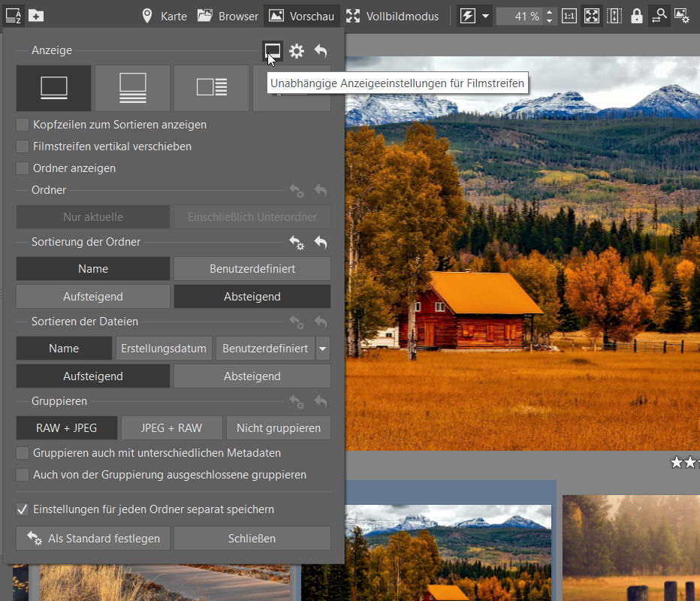The width and height of the screenshot is (700, 601).
Task: Toggle the zoom lock padlock icon
Action: [637, 16]
